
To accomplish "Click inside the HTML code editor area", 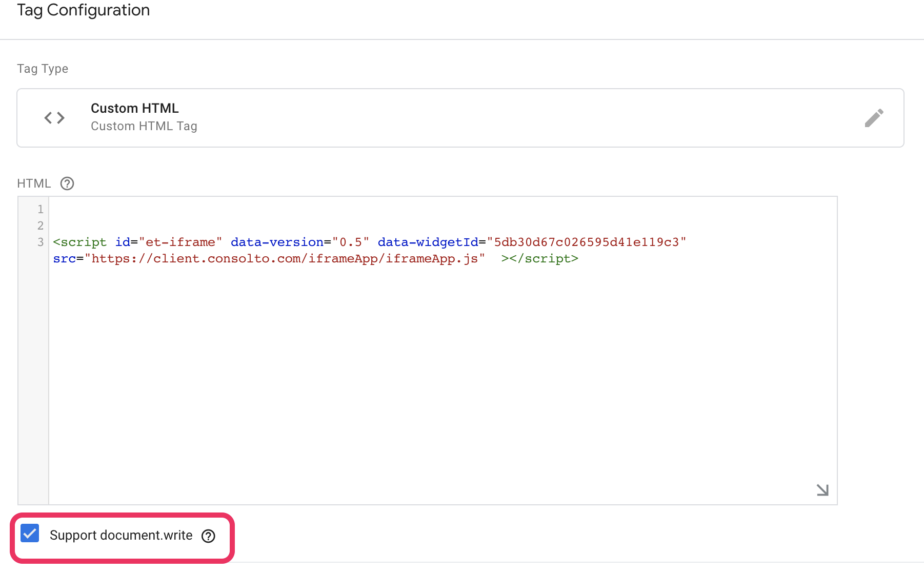I will 443,351.
